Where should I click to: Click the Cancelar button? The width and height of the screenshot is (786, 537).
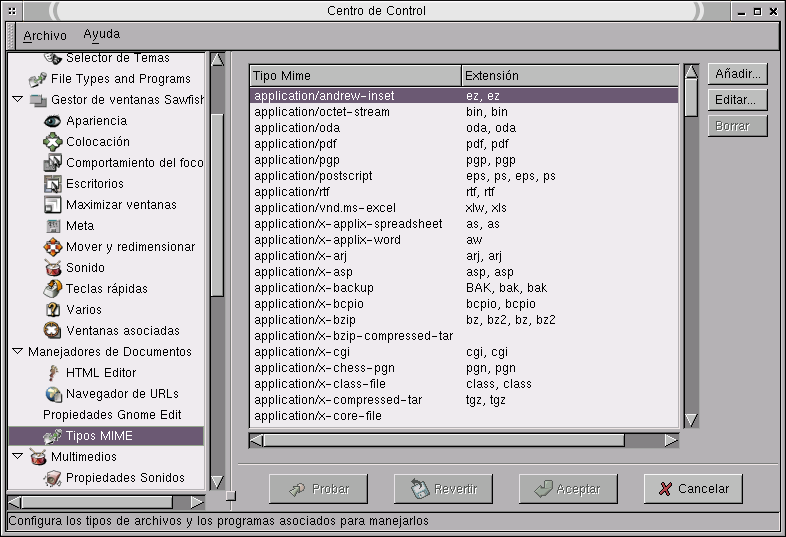(693, 489)
